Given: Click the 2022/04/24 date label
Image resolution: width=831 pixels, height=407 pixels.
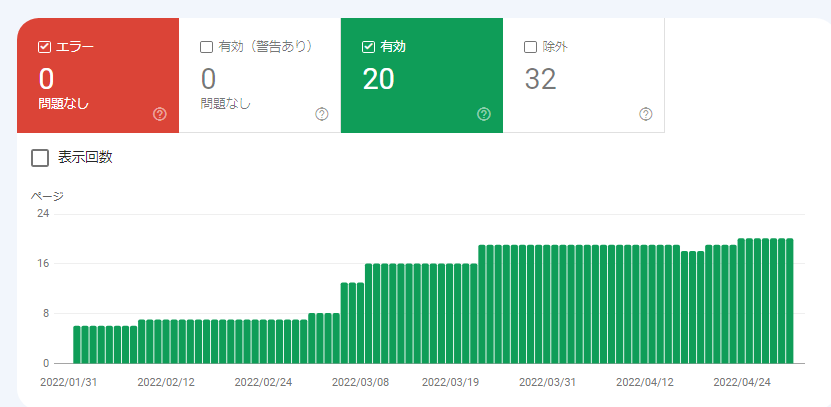Looking at the screenshot, I should 742,383.
